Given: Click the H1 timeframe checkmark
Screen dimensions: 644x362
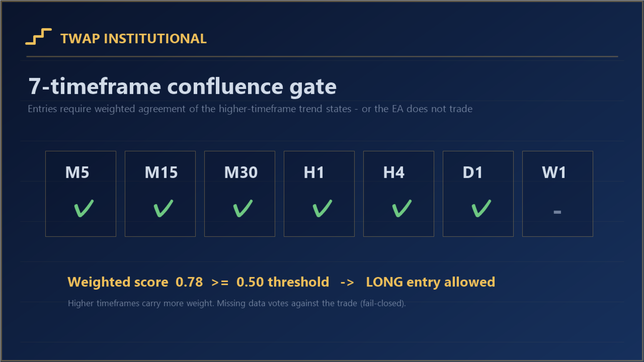Looking at the screenshot, I should 323,209.
